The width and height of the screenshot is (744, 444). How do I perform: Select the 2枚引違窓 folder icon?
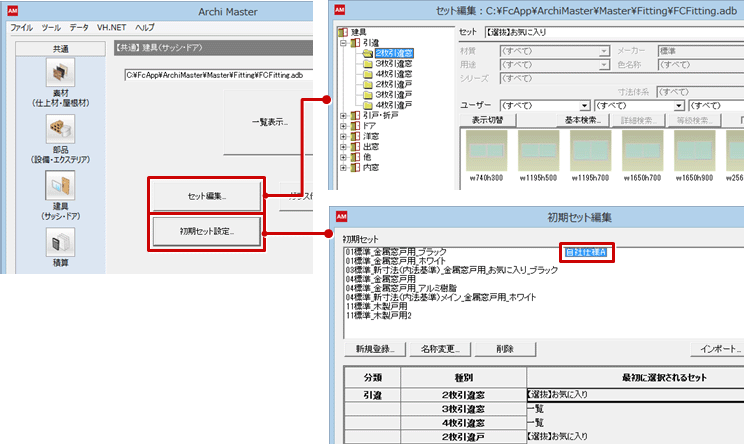click(x=367, y=53)
